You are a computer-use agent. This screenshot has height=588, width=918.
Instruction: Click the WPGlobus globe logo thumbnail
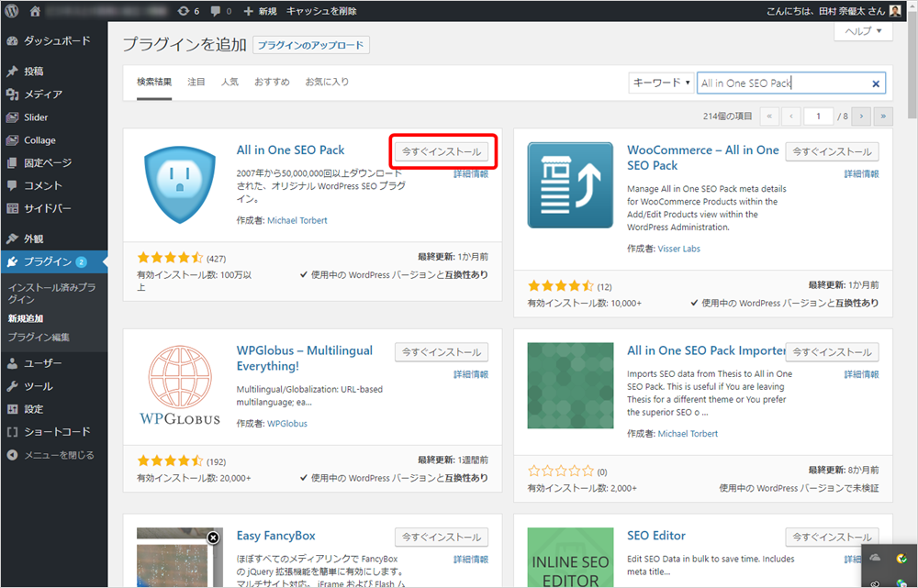coord(181,385)
